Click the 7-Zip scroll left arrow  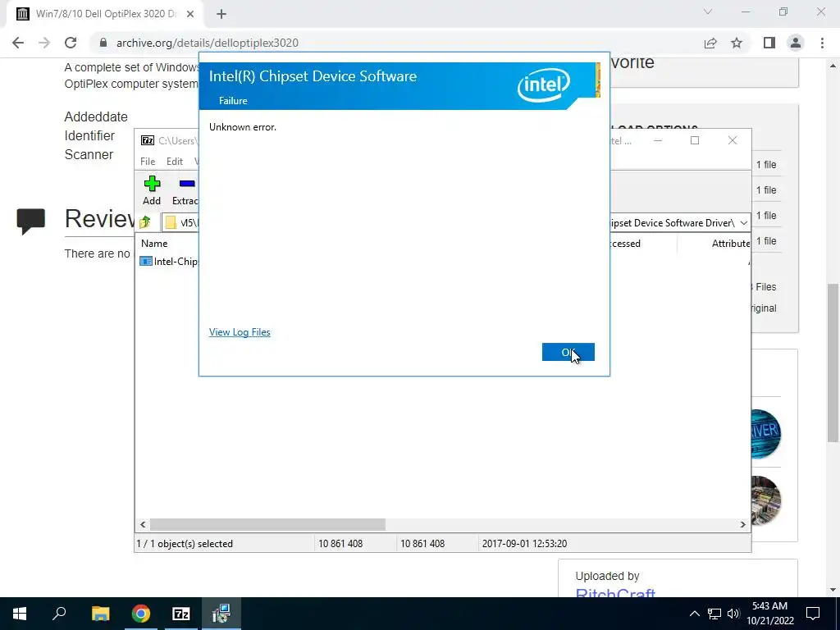pyautogui.click(x=143, y=524)
